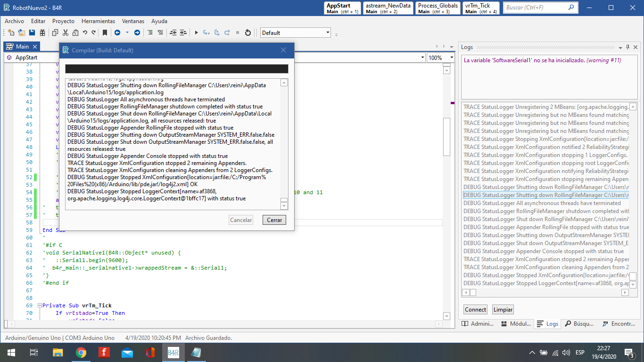Screen dimensions: 644x362
Task: Switch to the Encontrar panel tab
Action: point(618,324)
